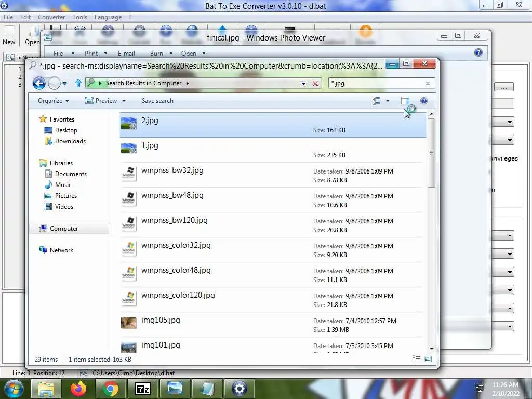Clear the *.jpg search box
The height and width of the screenshot is (399, 532).
coord(428,84)
